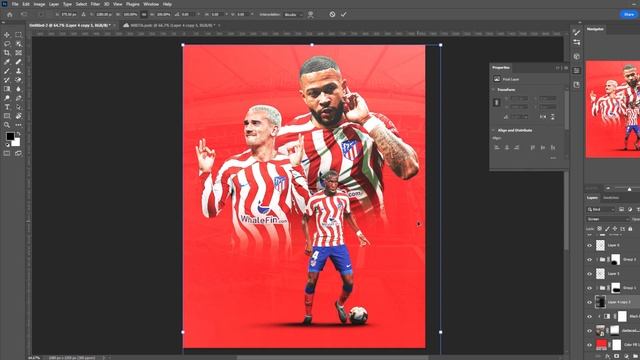640x360 pixels.
Task: Commit the transform with the checkmark
Action: tap(344, 14)
